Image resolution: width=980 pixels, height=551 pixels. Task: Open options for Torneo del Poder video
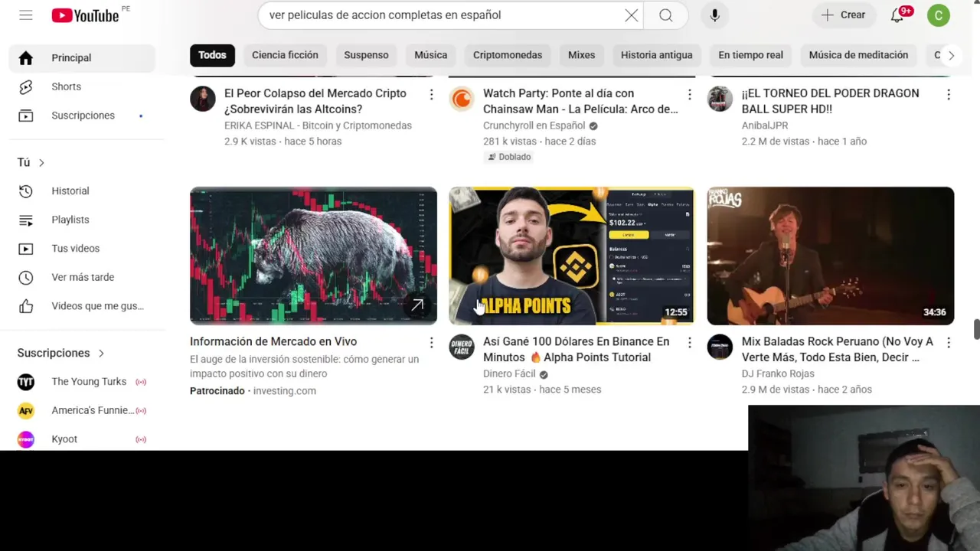click(948, 95)
